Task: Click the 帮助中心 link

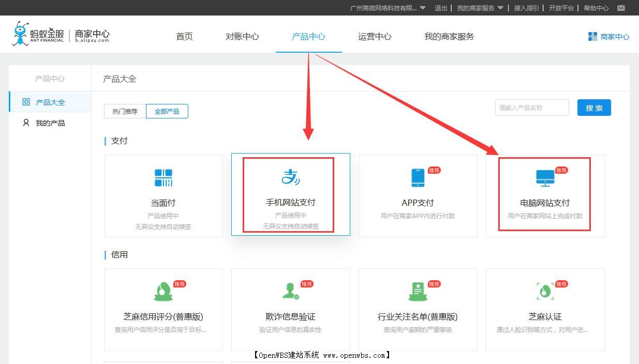Action: (596, 8)
